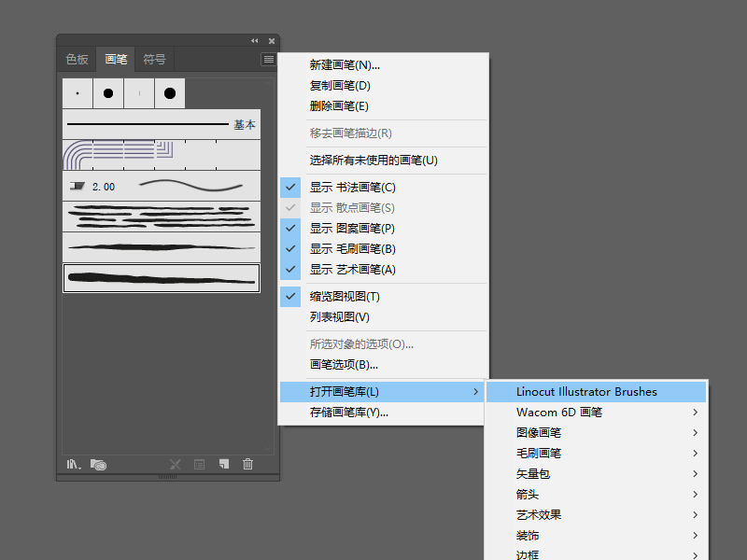Expand 箭头 submenu
Image resolution: width=747 pixels, height=560 pixels.
(x=596, y=495)
